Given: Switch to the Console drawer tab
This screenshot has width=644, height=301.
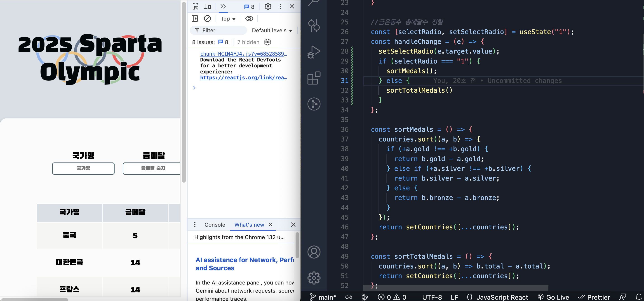Looking at the screenshot, I should [x=214, y=225].
